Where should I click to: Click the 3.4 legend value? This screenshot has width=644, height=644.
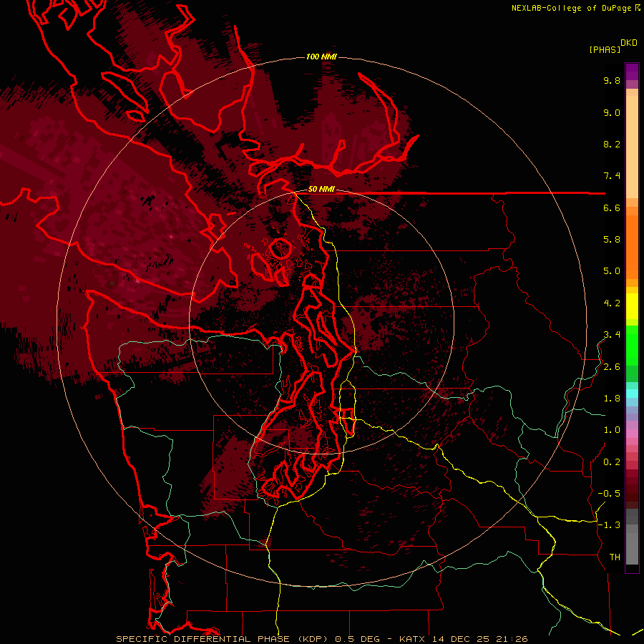click(x=612, y=335)
